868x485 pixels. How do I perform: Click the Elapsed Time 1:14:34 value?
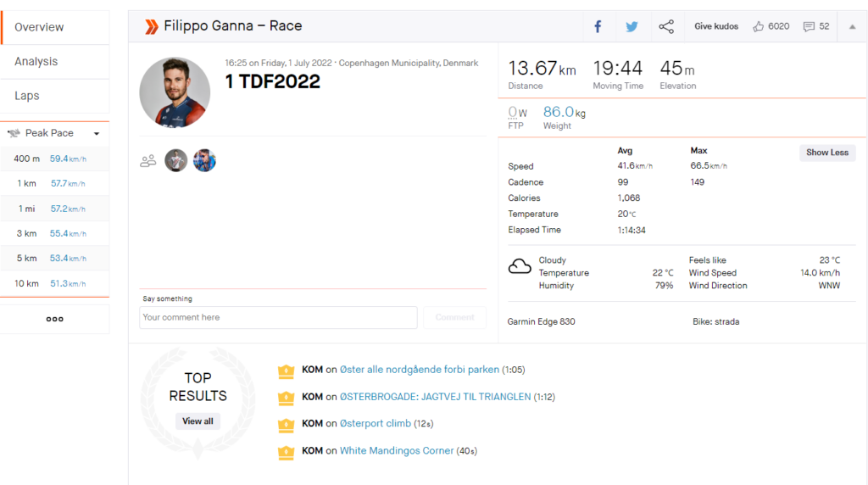click(x=632, y=230)
